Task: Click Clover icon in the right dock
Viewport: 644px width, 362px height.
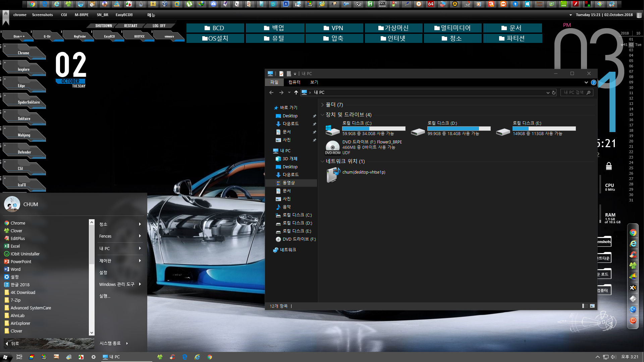Action: (633, 265)
